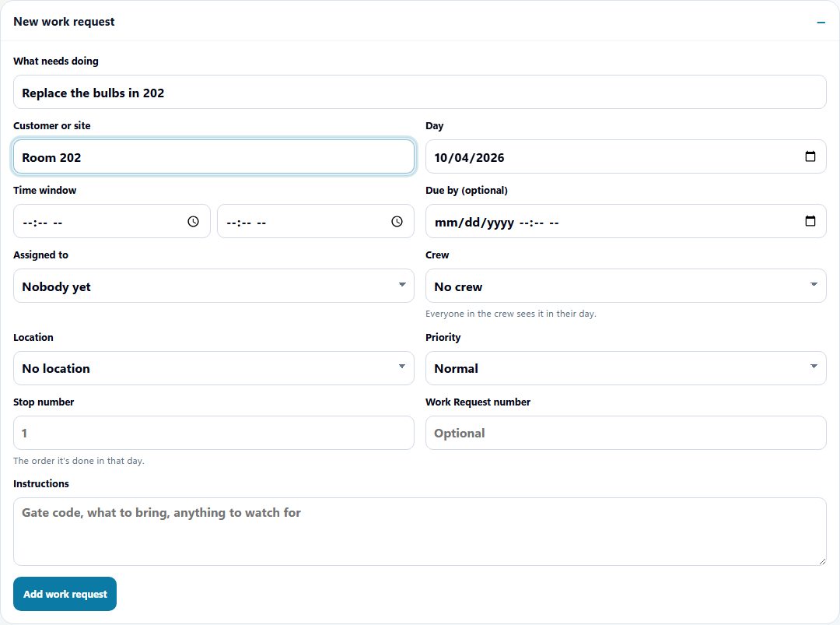Screen dimensions: 840x625
Task: Click the Location label
Action: coord(33,337)
